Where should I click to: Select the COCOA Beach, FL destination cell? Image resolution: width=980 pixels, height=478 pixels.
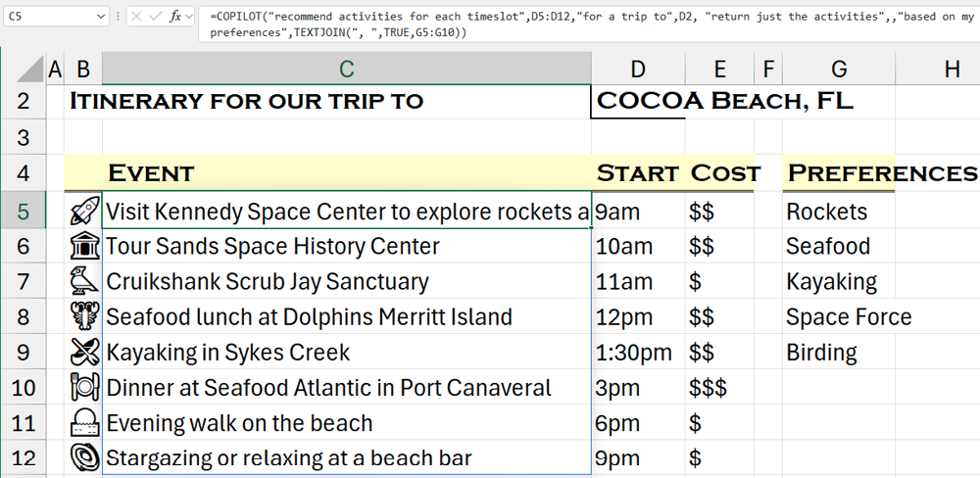pos(638,101)
